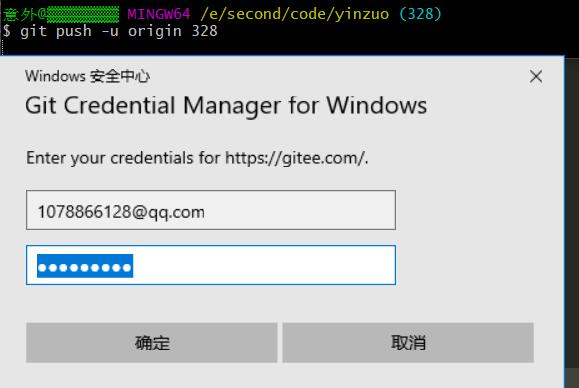Click the 确定 button to confirm credentials
The image size is (579, 388).
(x=152, y=343)
